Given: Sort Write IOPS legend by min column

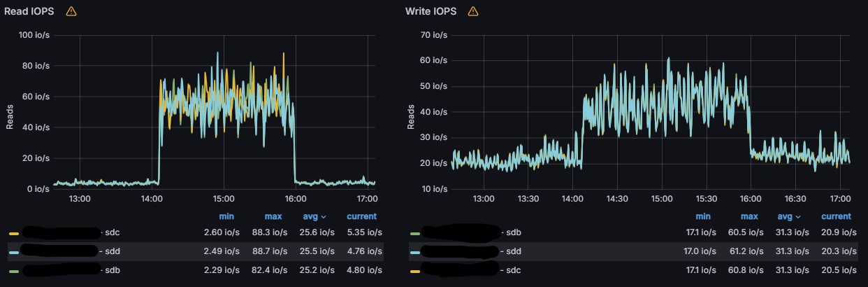Looking at the screenshot, I should point(703,216).
